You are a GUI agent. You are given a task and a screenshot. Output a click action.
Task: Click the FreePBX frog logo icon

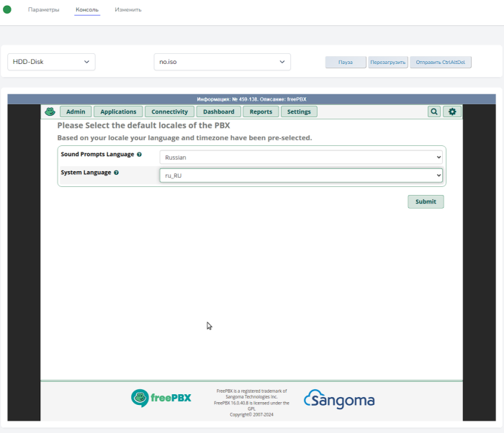50,111
